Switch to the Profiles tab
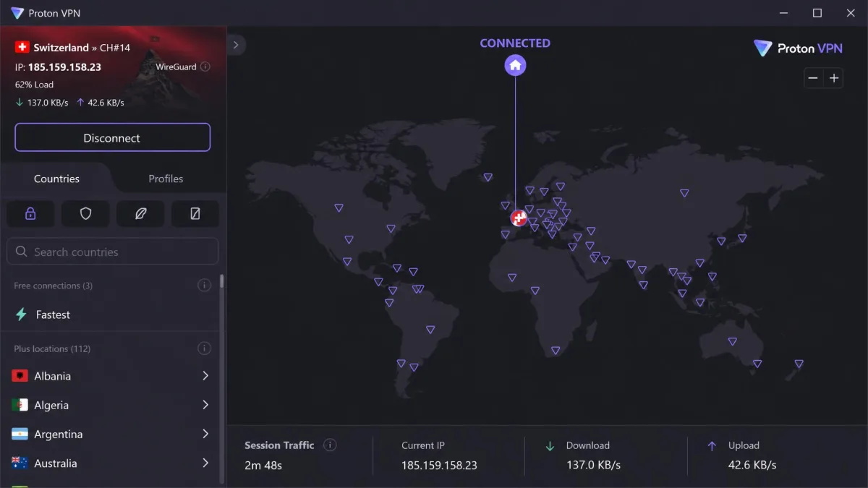The height and width of the screenshot is (488, 868). [166, 179]
